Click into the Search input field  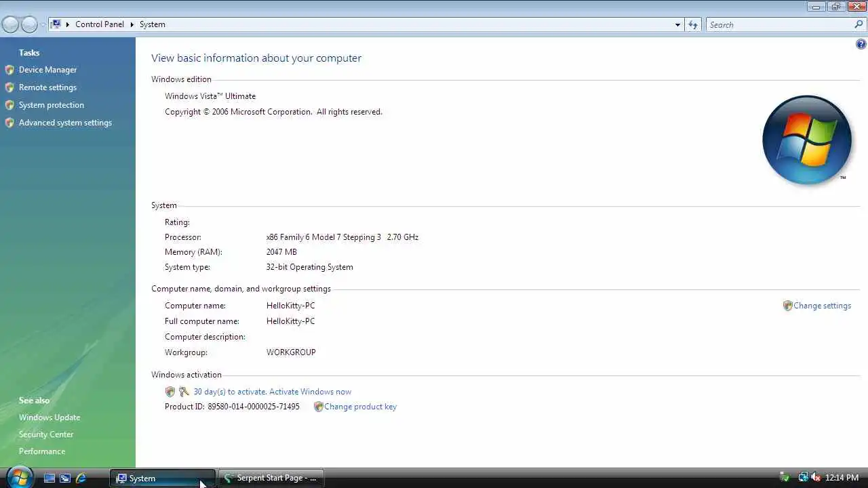[x=780, y=25]
